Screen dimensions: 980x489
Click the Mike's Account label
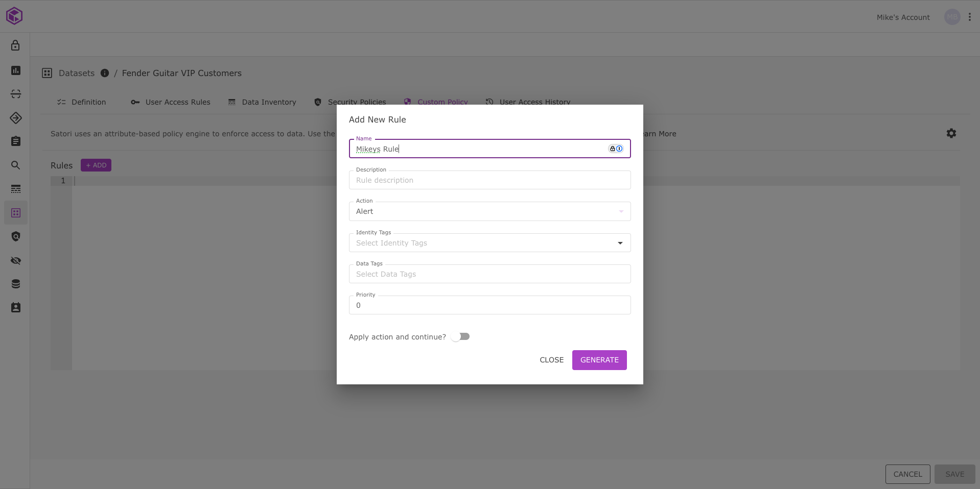pos(903,17)
